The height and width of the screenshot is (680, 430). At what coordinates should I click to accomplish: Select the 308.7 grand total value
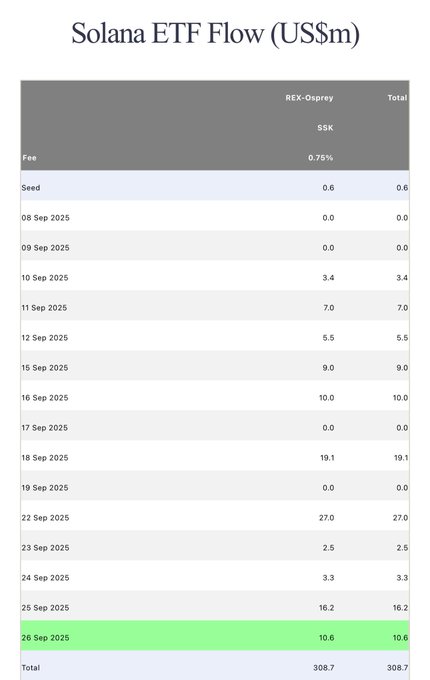pyautogui.click(x=398, y=668)
